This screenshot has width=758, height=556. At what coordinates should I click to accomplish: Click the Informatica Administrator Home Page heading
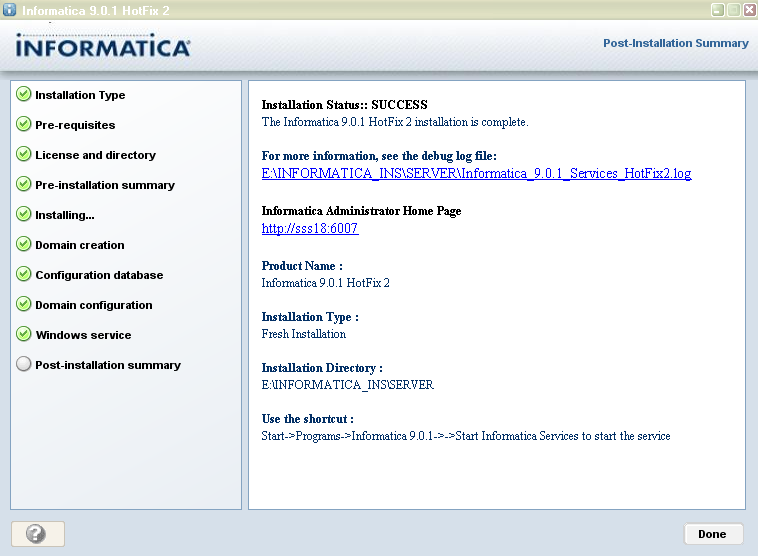click(361, 211)
